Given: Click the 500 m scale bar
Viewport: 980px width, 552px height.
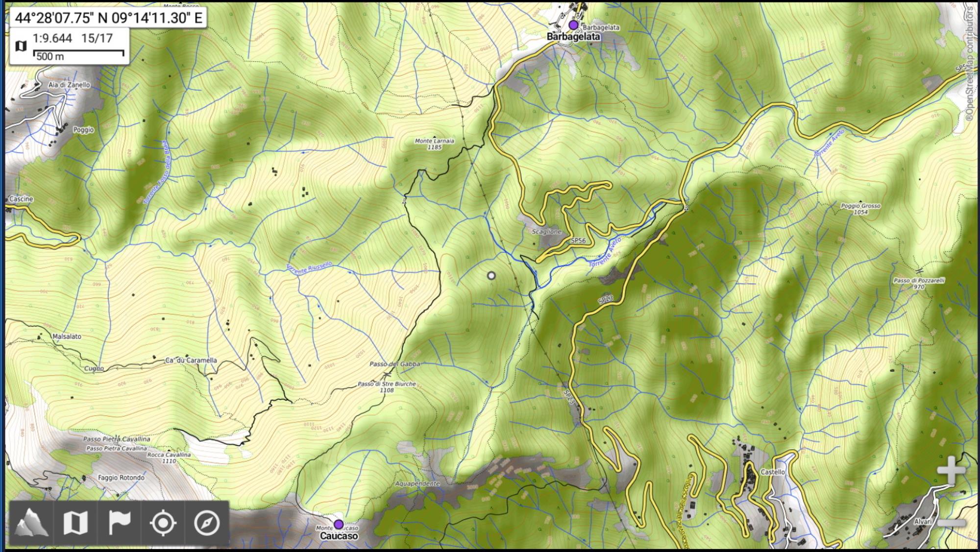Looking at the screenshot, I should point(78,54).
